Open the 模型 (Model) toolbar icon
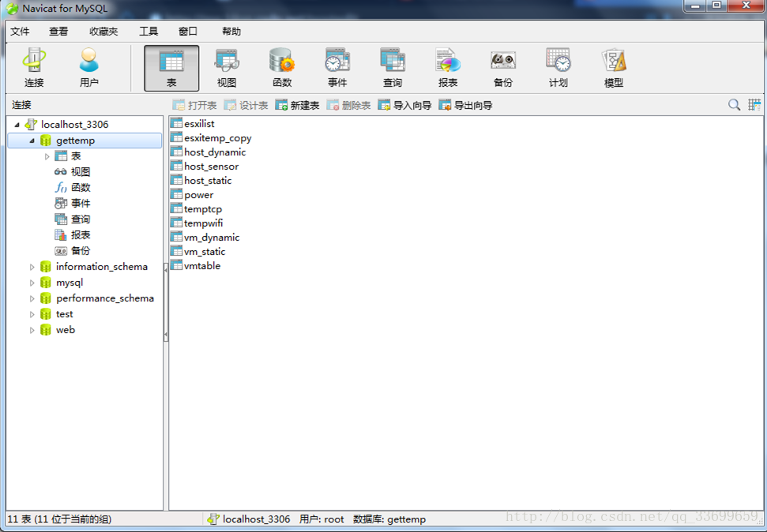This screenshot has width=767, height=532. point(614,66)
